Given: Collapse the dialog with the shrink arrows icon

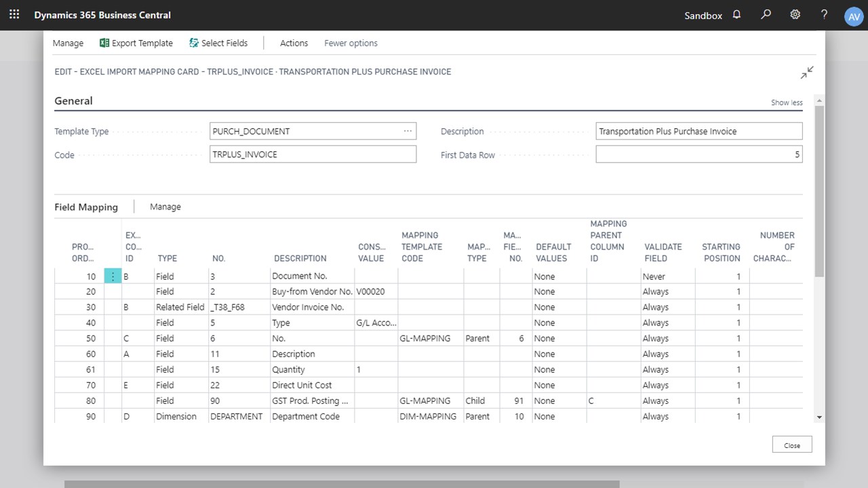Looking at the screenshot, I should [x=807, y=73].
